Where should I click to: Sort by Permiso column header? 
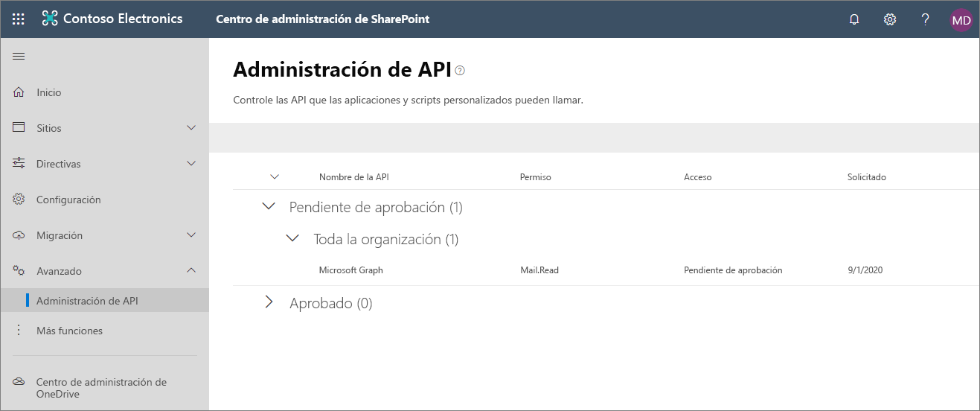(535, 177)
